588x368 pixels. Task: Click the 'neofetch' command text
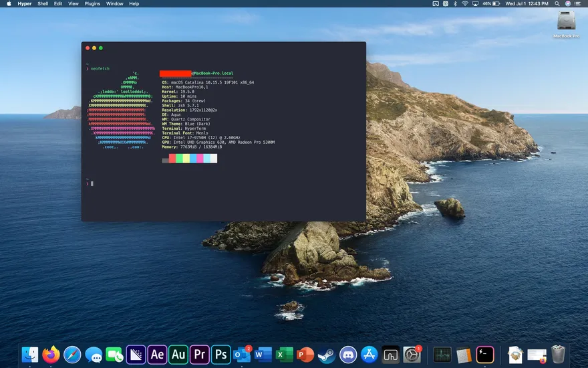click(x=100, y=69)
